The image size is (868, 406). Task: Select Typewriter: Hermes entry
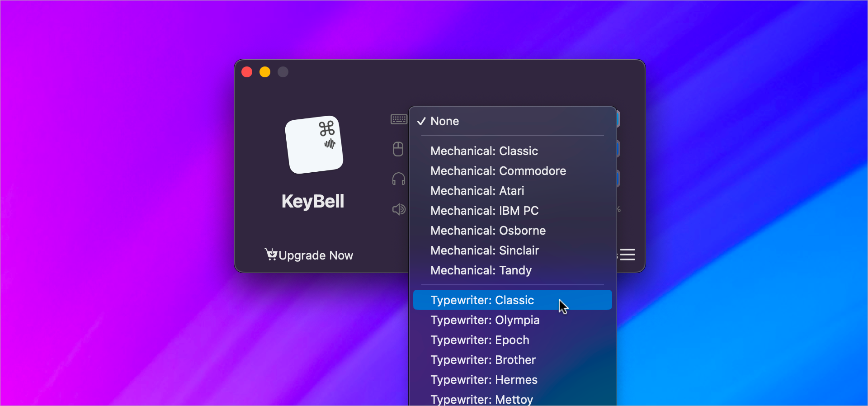coord(513,380)
